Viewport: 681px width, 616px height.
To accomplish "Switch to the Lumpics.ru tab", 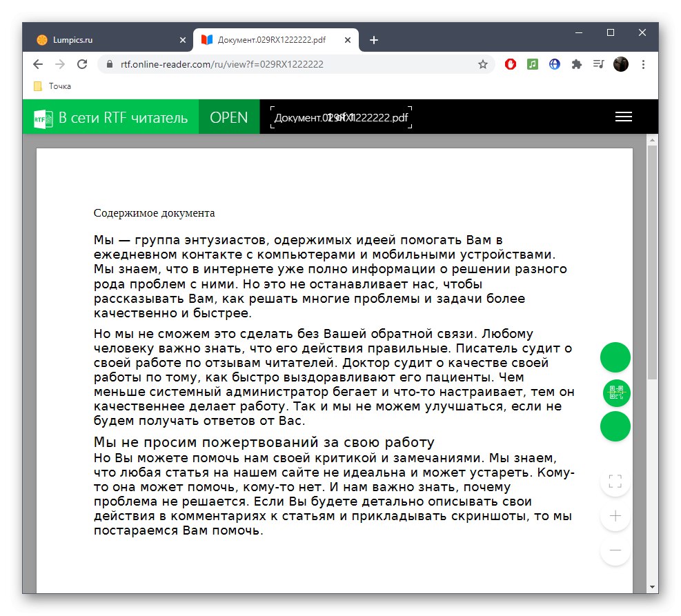I will pos(103,39).
